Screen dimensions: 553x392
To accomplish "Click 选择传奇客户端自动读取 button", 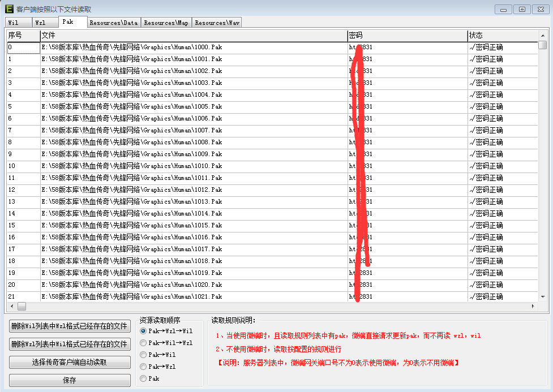I will 70,362.
